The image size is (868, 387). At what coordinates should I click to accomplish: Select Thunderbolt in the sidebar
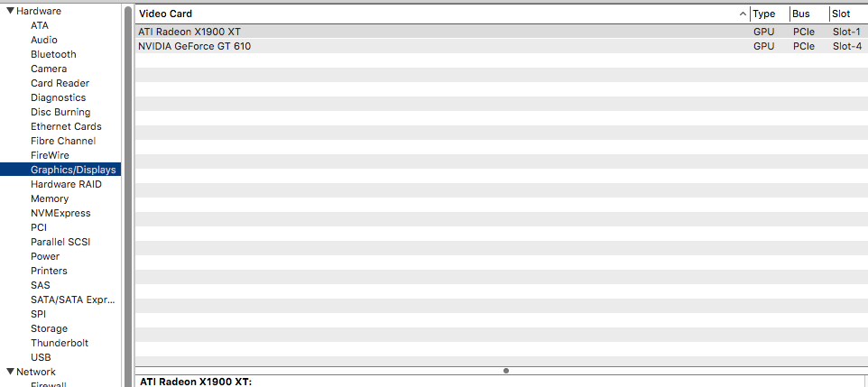(x=60, y=343)
